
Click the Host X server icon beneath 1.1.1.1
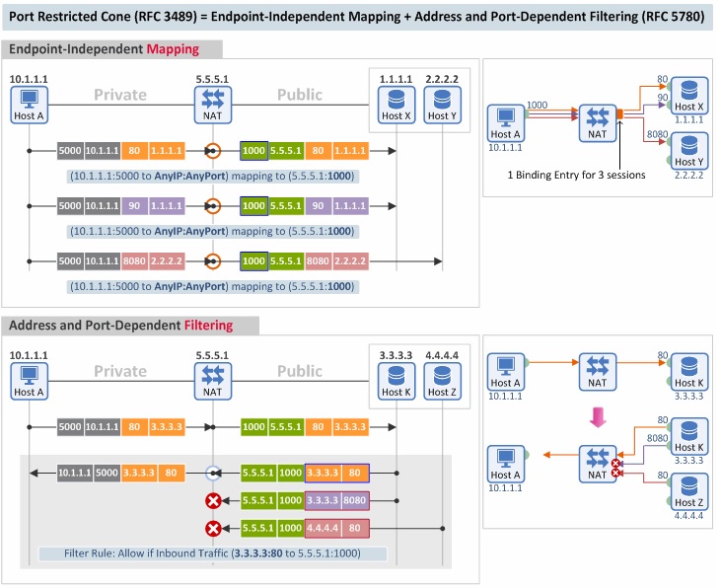coord(396,100)
